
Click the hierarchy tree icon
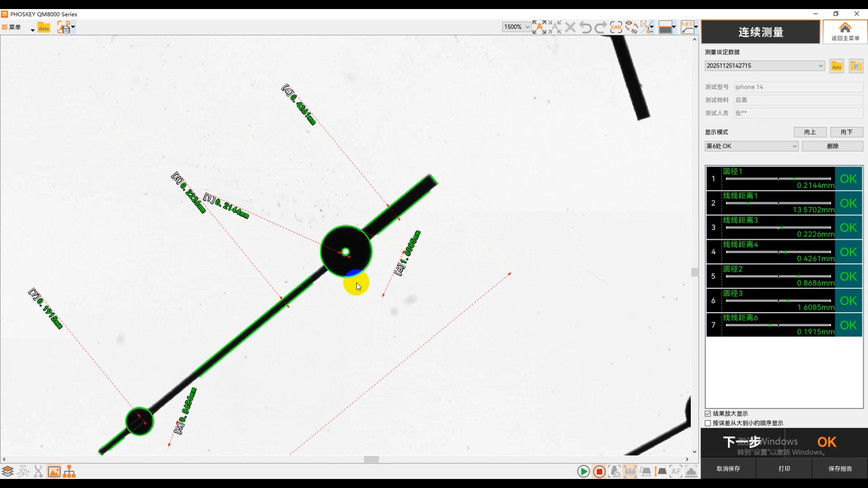click(x=69, y=472)
